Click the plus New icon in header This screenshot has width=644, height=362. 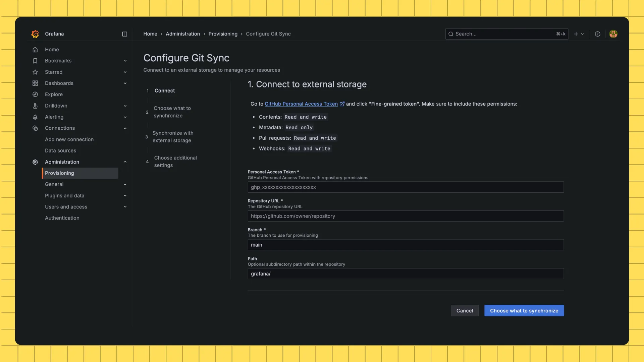[576, 34]
